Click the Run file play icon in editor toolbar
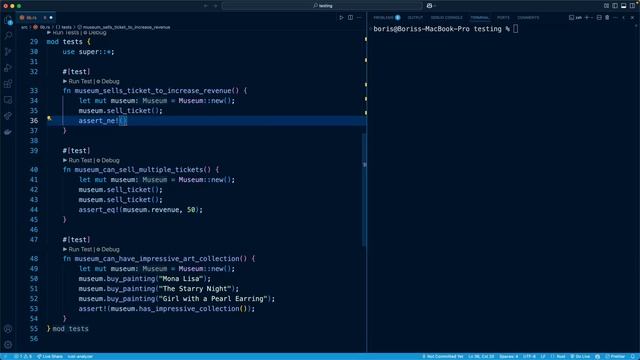The image size is (640, 360). click(341, 18)
